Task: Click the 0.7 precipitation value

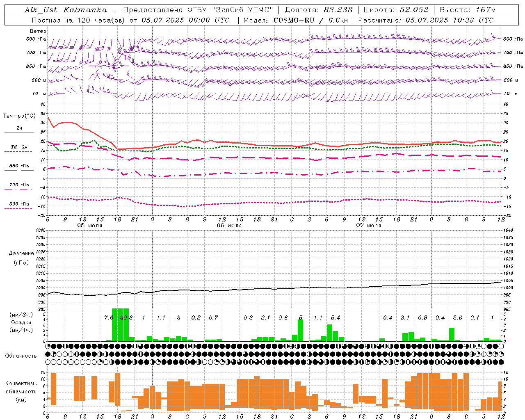Action: pyautogui.click(x=213, y=318)
